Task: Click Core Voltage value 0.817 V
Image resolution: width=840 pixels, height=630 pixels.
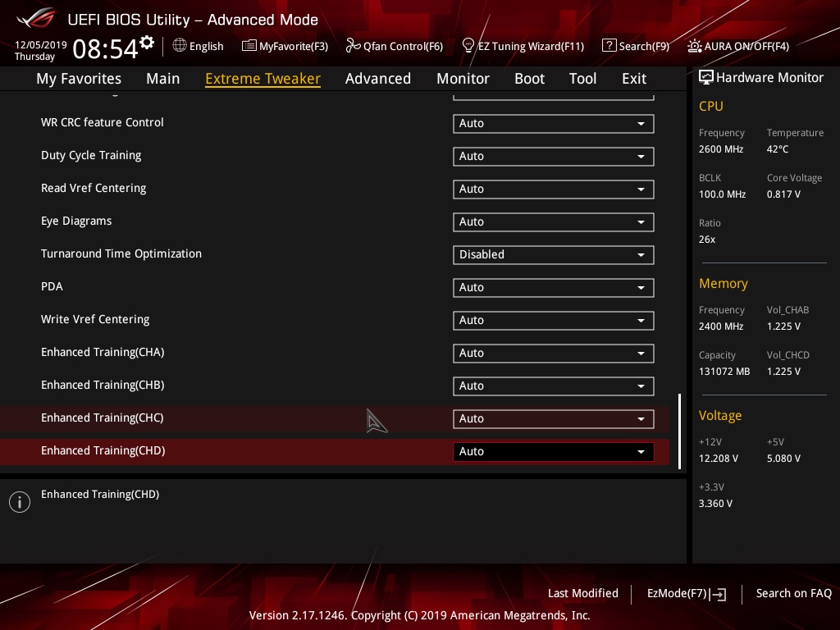Action: [x=783, y=194]
